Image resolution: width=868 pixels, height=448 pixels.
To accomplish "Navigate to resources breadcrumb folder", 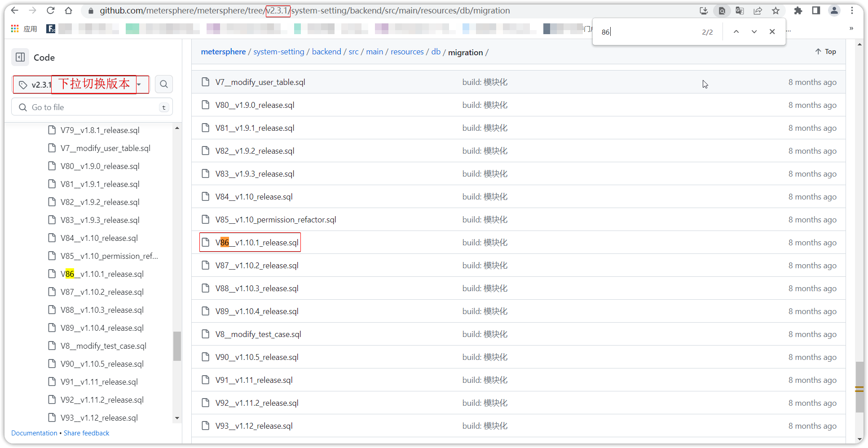I will (x=407, y=52).
